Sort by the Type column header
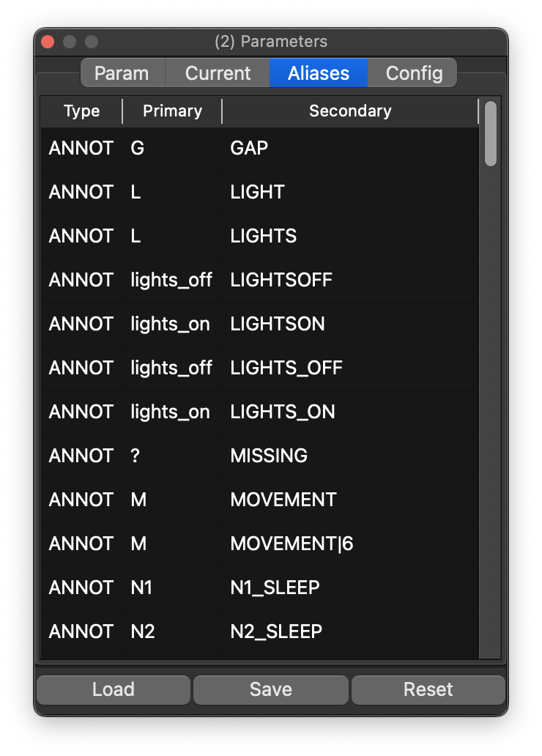Viewport: 542px width, 756px height. click(x=81, y=111)
